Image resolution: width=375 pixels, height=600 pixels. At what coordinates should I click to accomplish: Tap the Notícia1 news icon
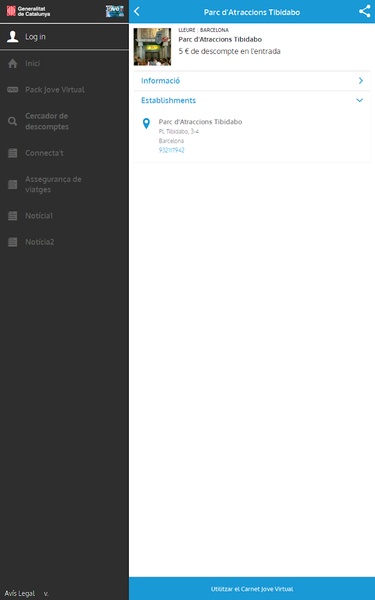coord(13,216)
